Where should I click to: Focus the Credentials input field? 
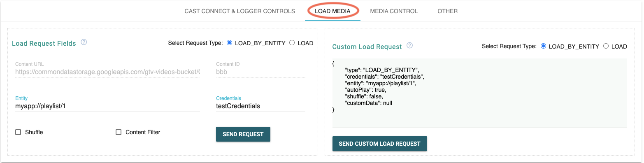[260, 106]
